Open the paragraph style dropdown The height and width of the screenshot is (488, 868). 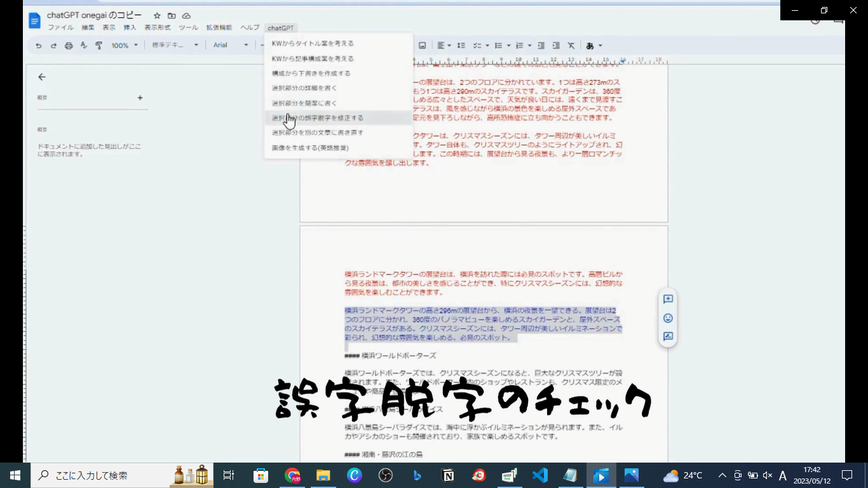click(x=175, y=46)
